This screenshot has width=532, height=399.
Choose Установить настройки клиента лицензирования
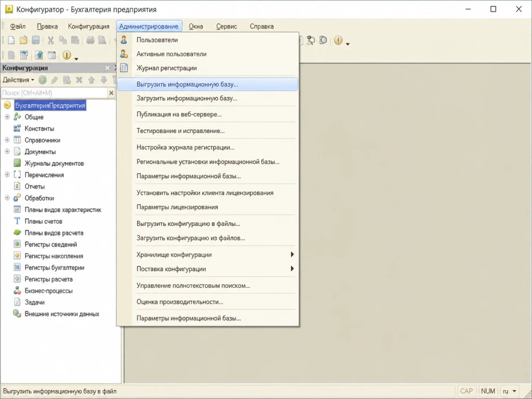[x=208, y=193]
